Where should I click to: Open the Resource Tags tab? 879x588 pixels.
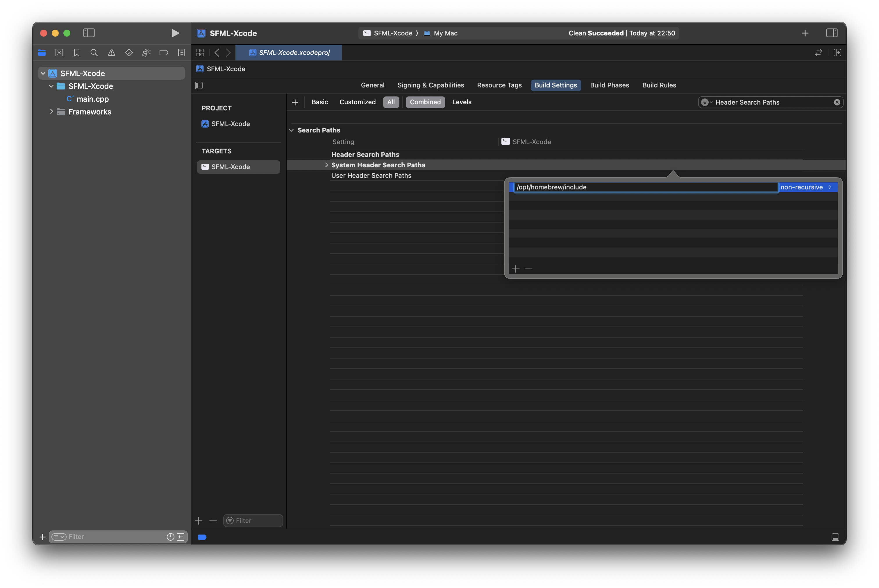499,85
